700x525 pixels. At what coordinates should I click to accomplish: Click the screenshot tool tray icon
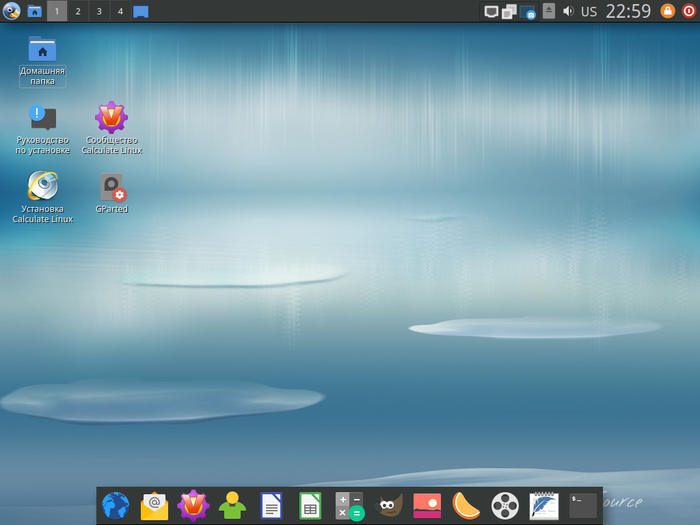tap(528, 12)
